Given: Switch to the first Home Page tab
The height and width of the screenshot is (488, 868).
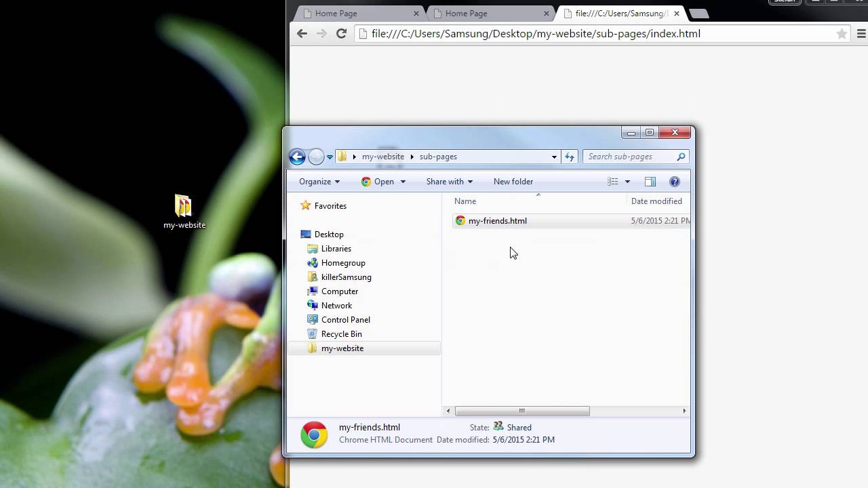Looking at the screenshot, I should [x=358, y=14].
